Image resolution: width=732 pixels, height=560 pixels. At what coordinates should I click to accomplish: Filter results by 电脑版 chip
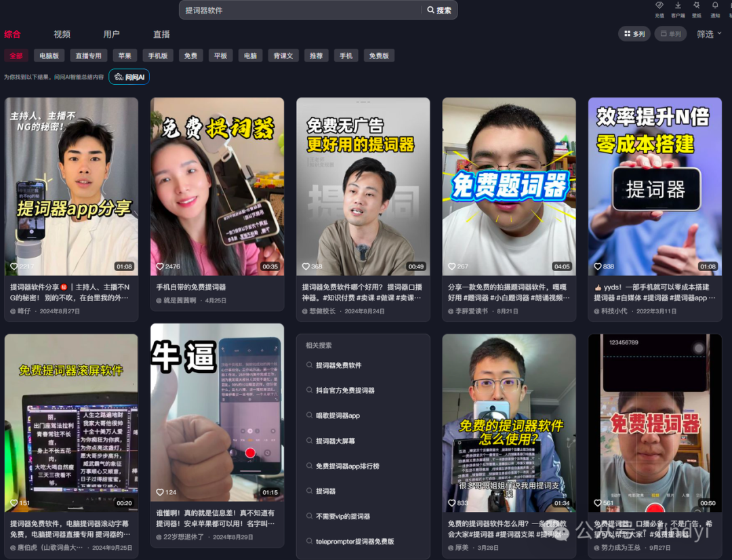(x=49, y=56)
